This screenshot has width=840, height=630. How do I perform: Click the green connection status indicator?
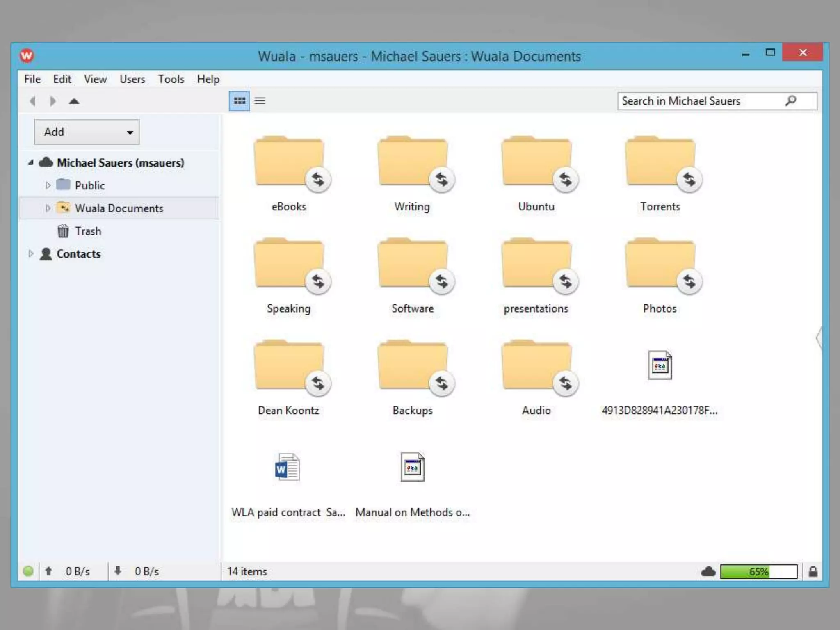[x=28, y=571]
